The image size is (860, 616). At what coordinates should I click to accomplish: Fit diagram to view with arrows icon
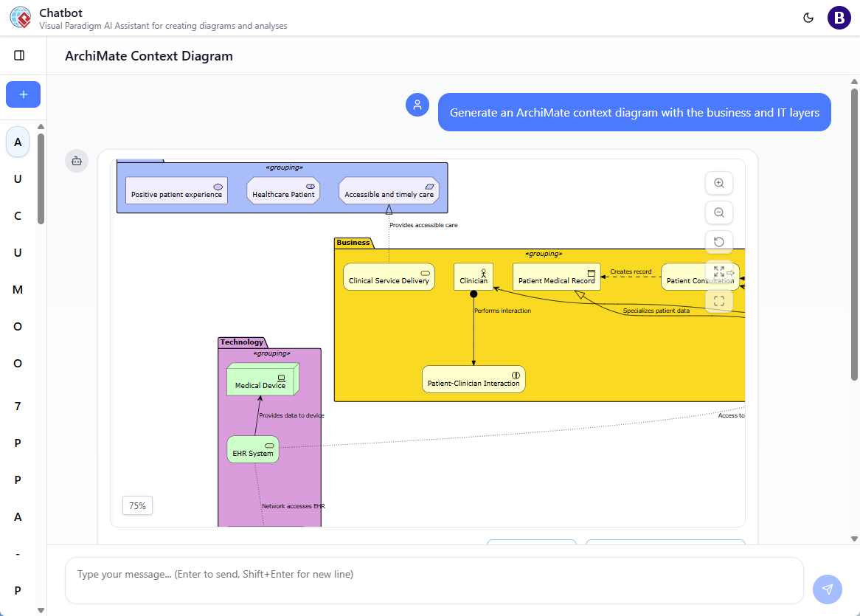pos(719,271)
